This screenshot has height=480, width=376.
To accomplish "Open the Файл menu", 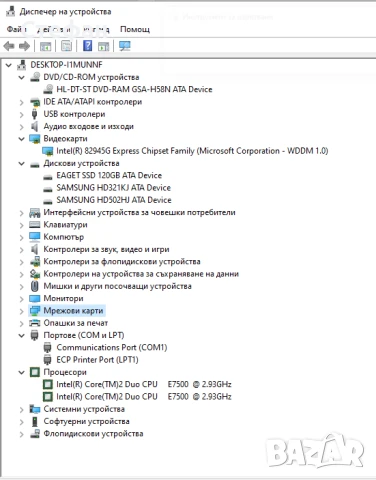I will pyautogui.click(x=15, y=29).
